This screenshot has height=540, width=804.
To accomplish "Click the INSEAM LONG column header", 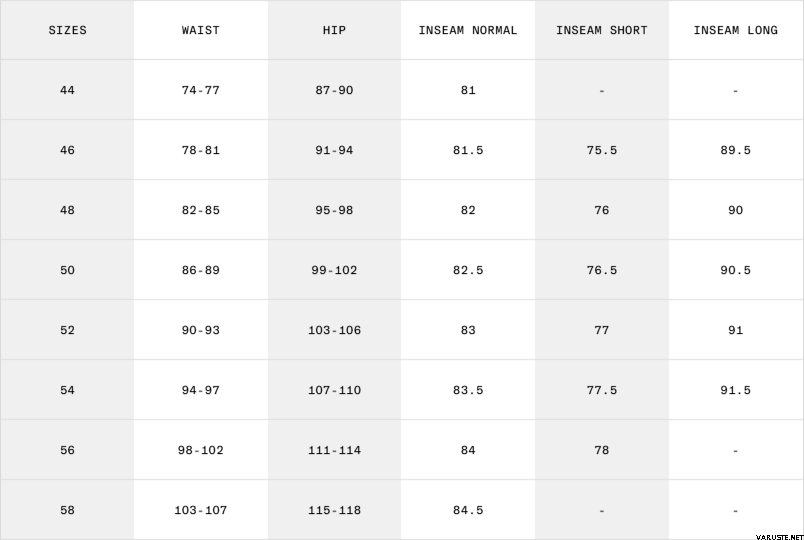I will (735, 30).
